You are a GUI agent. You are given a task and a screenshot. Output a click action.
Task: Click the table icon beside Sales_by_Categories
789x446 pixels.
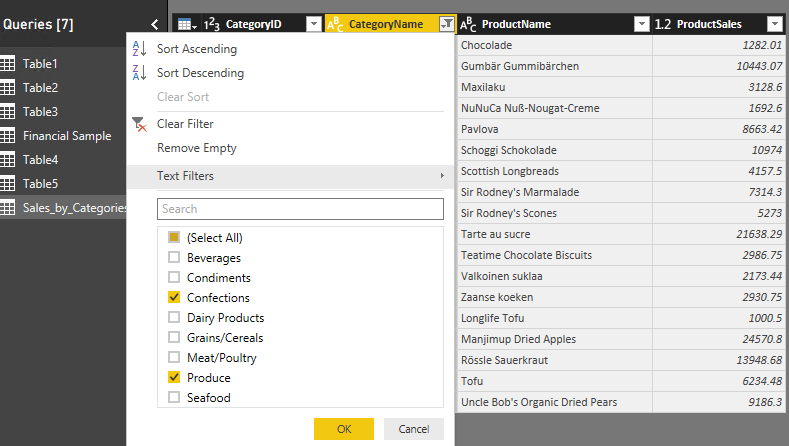(x=8, y=207)
